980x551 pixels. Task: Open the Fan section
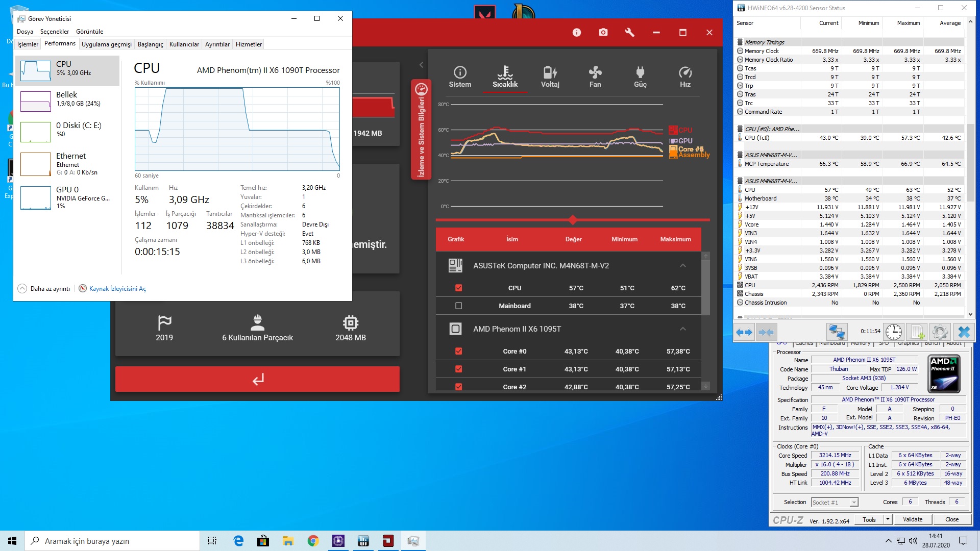point(595,77)
